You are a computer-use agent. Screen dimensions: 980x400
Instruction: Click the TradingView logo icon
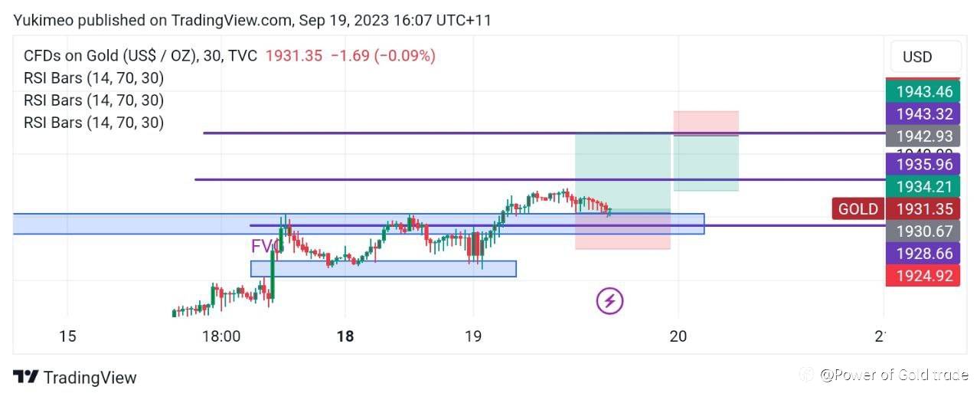pyautogui.click(x=26, y=377)
